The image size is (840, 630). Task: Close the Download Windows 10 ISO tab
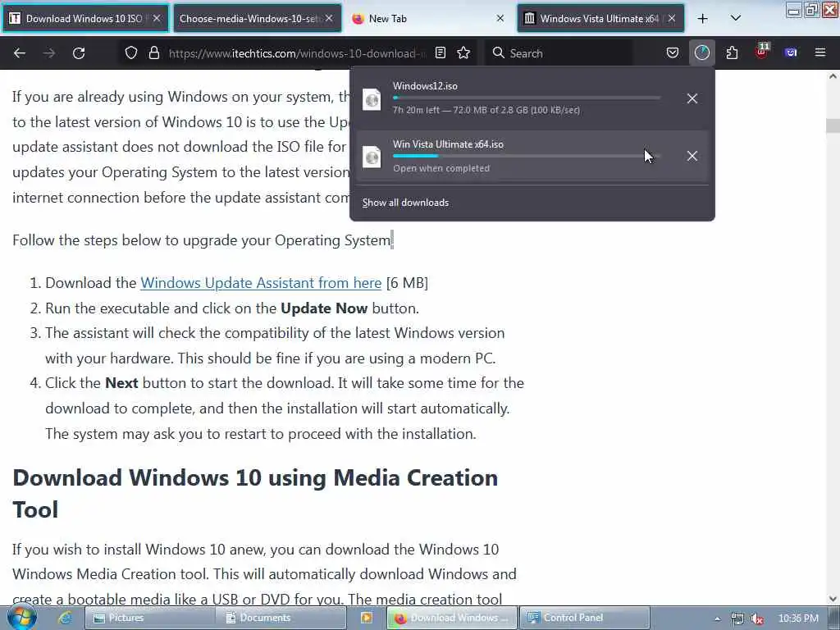(157, 18)
